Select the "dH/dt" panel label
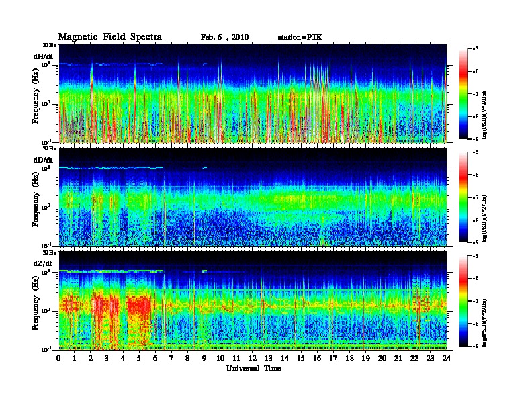Image resolution: width=532 pixels, height=411 pixels. coord(43,56)
